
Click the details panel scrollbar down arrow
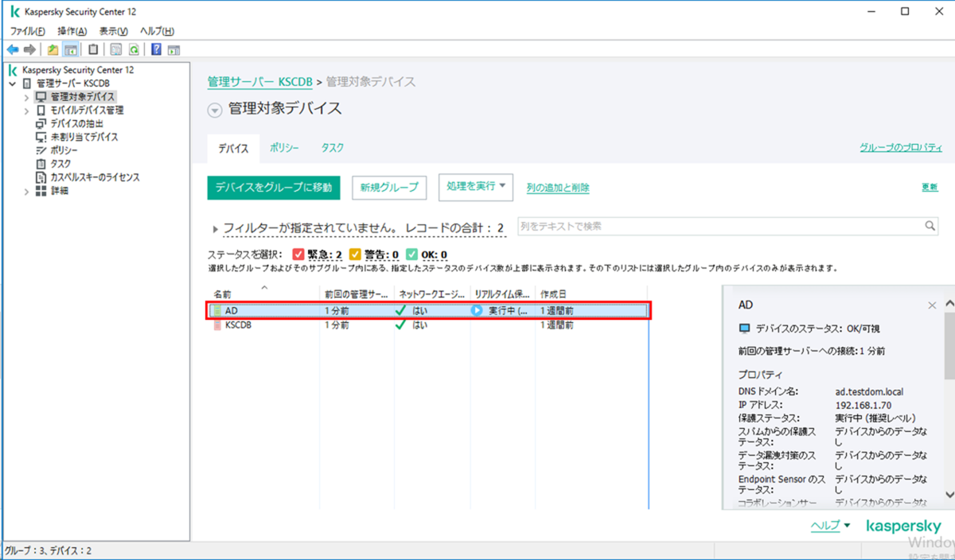pos(949,494)
